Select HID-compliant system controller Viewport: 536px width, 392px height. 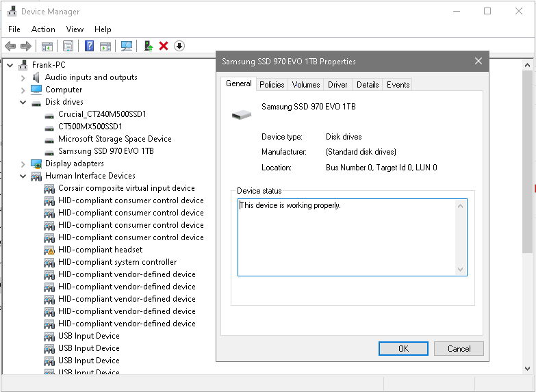coord(117,262)
